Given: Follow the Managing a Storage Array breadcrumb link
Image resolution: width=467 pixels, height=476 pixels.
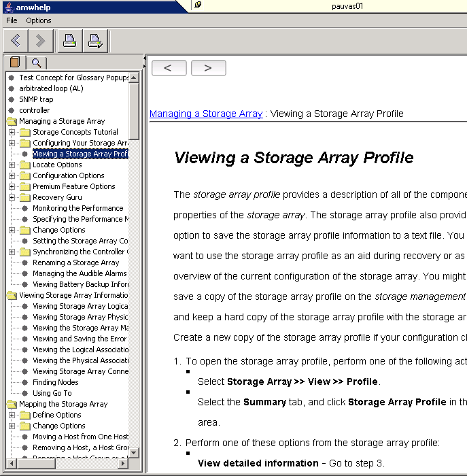Looking at the screenshot, I should click(x=205, y=114).
